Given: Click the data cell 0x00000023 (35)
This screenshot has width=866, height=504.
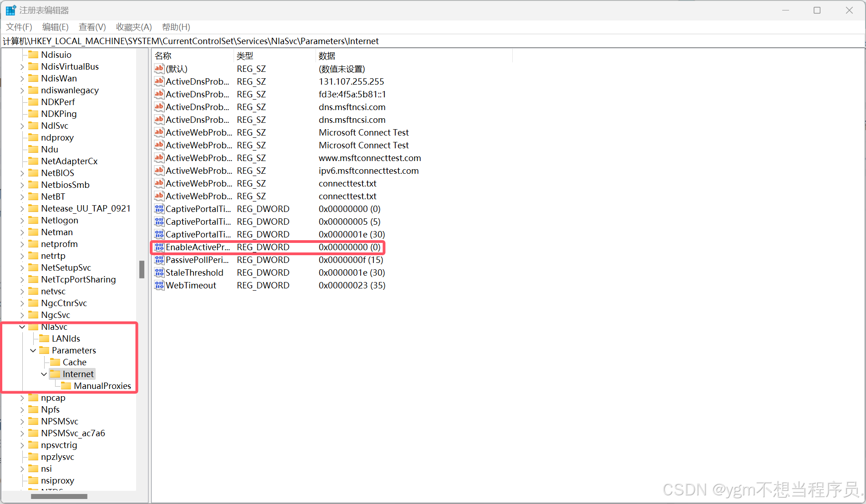Looking at the screenshot, I should [x=352, y=285].
